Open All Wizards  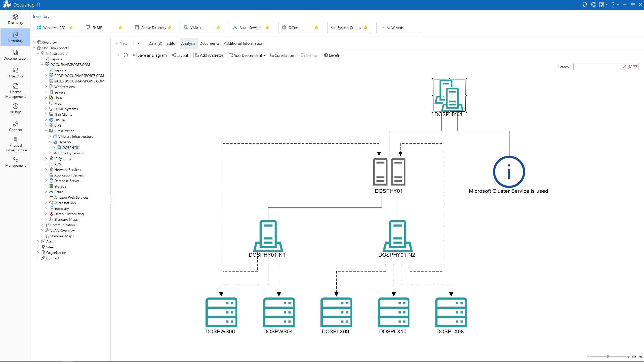pyautogui.click(x=398, y=27)
